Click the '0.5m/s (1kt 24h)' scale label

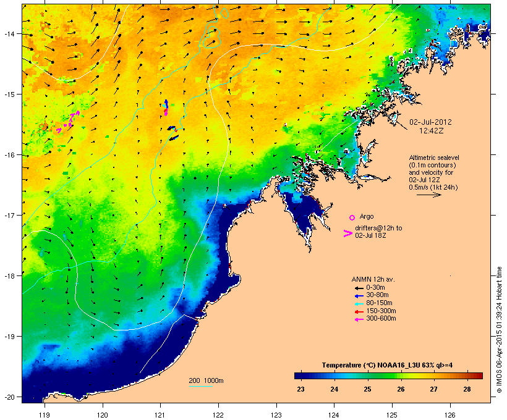(x=433, y=187)
